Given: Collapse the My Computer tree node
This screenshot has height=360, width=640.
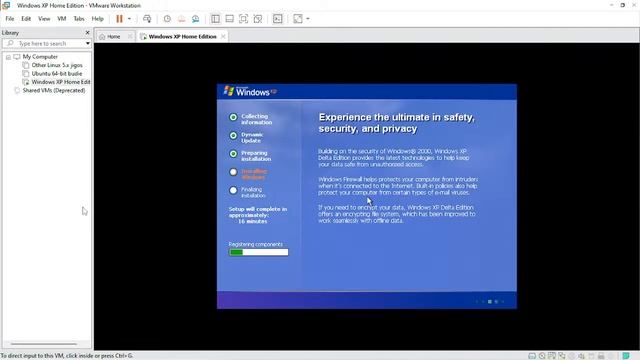Looking at the screenshot, I should (8, 57).
